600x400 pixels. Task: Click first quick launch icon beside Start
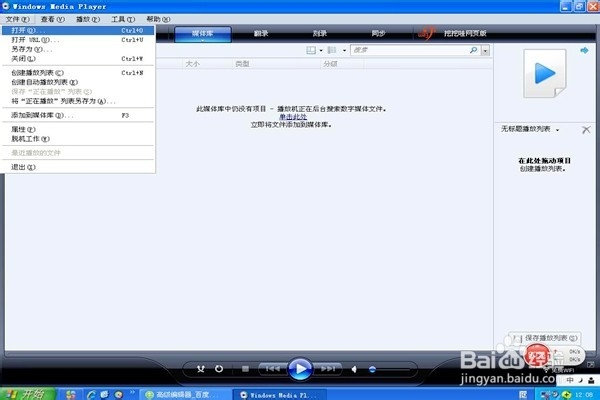(70, 394)
